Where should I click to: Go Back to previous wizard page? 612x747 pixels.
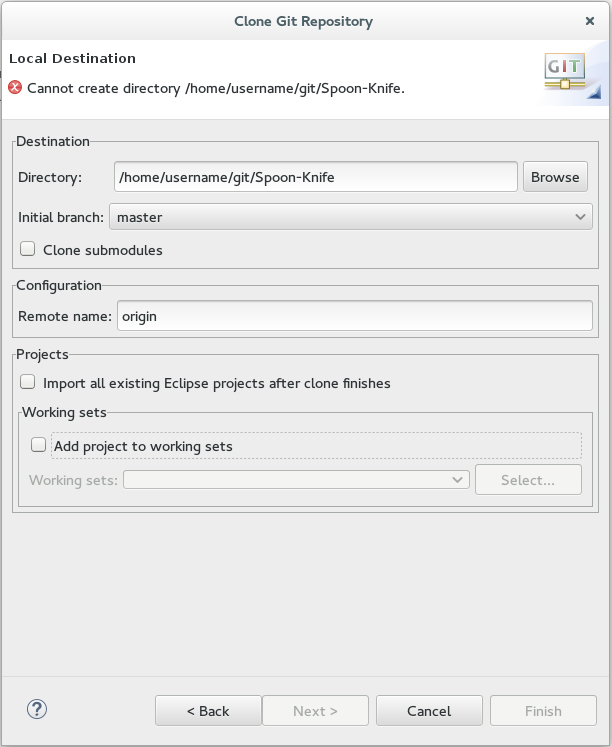tap(208, 711)
